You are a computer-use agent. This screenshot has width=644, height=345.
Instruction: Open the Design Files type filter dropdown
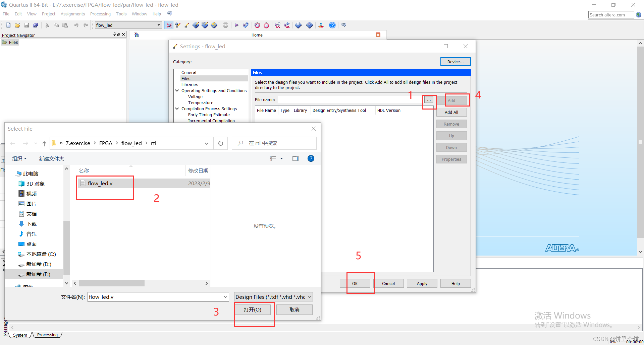309,297
